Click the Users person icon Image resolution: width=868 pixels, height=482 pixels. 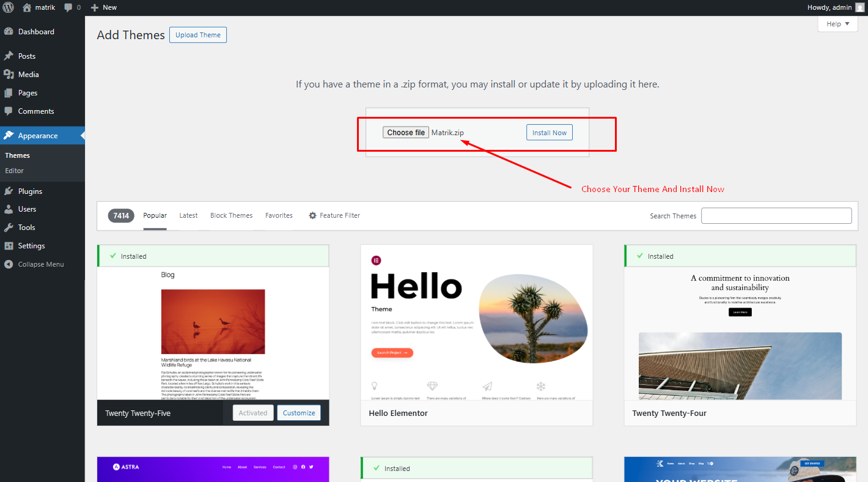click(x=9, y=209)
